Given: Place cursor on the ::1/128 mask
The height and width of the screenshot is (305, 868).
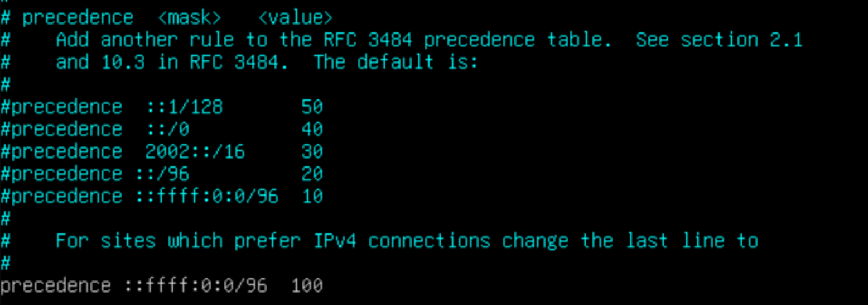Looking at the screenshot, I should (184, 107).
